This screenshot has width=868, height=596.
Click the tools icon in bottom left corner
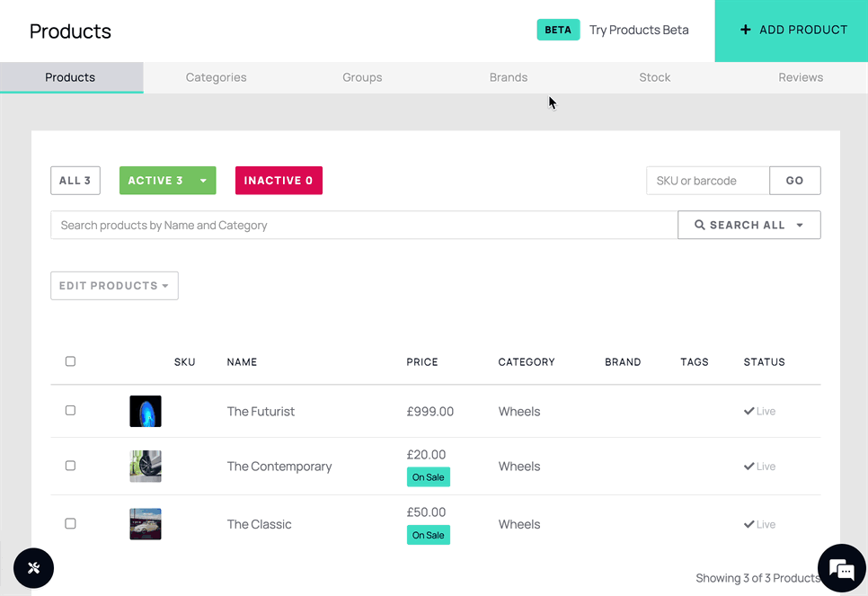click(33, 568)
